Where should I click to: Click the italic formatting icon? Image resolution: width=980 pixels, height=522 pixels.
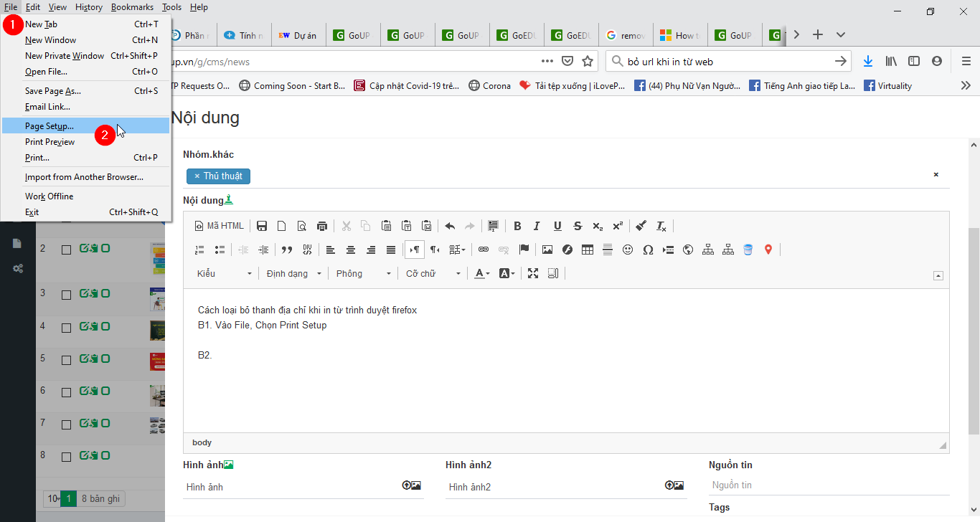[537, 226]
